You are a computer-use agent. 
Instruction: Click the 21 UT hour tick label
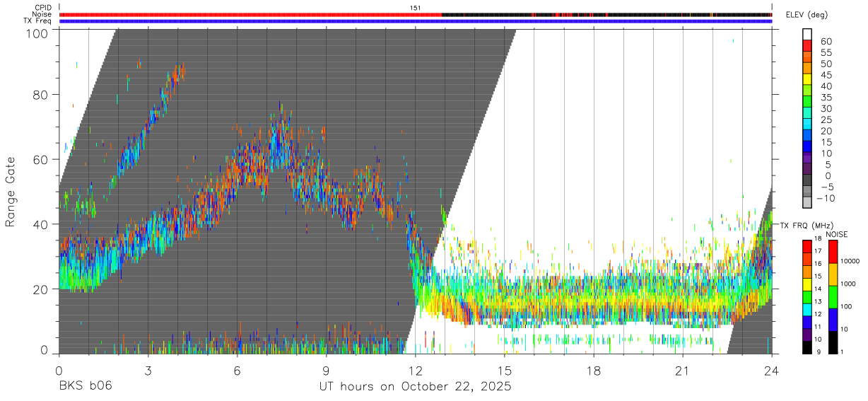click(x=682, y=371)
